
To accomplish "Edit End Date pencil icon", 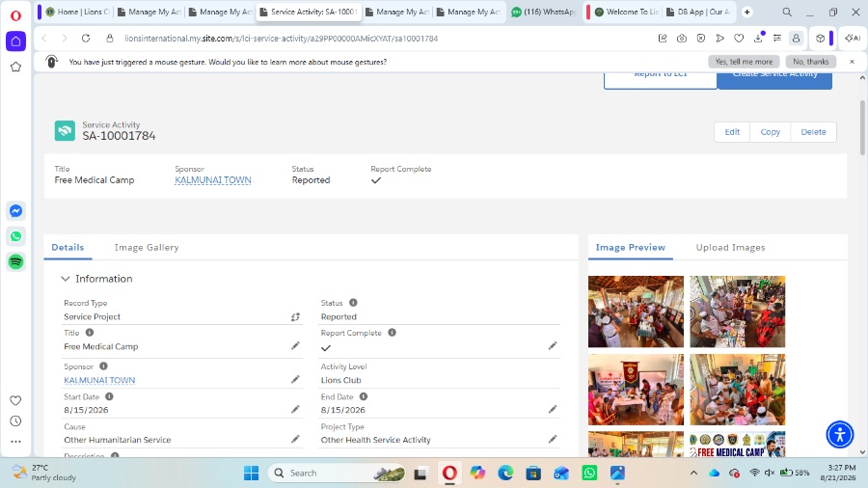I will point(553,409).
